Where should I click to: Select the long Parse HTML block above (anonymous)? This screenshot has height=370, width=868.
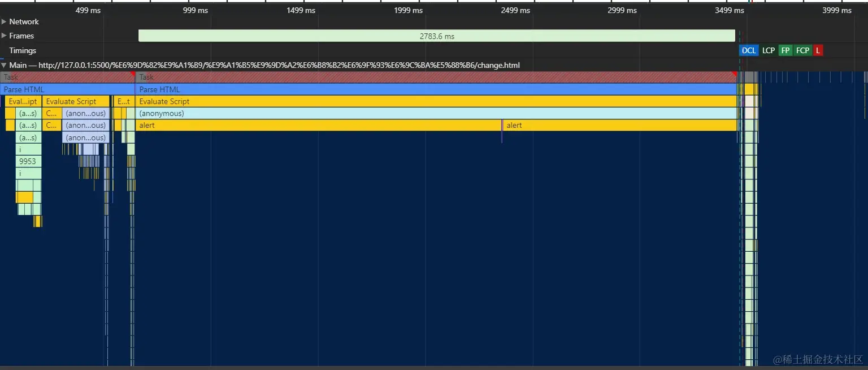click(x=436, y=89)
